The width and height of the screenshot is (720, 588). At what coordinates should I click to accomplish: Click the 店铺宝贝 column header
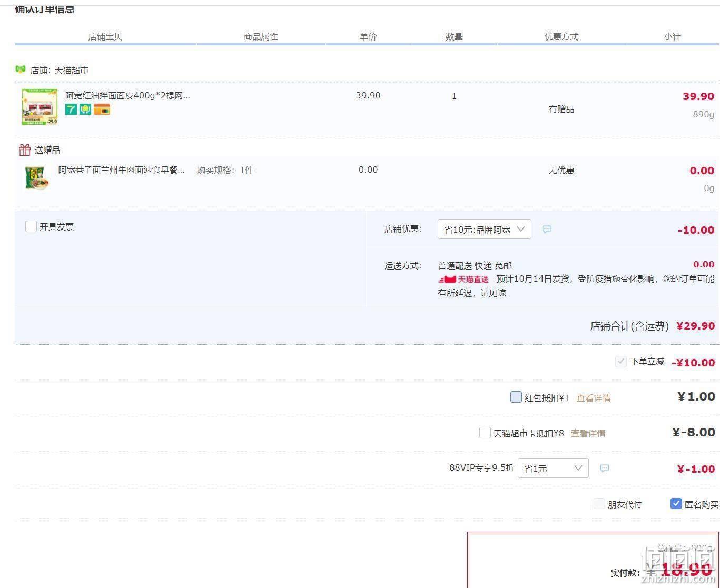click(x=105, y=36)
